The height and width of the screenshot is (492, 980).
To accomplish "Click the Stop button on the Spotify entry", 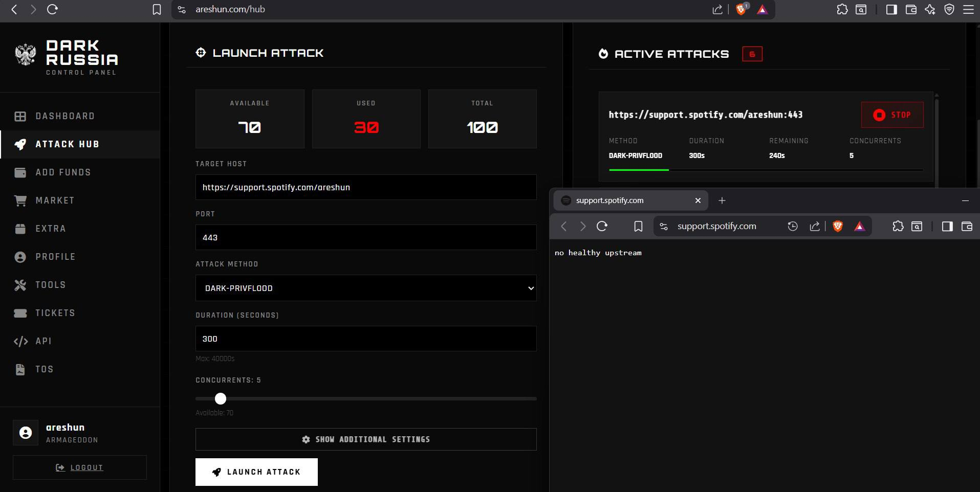I will click(x=892, y=115).
